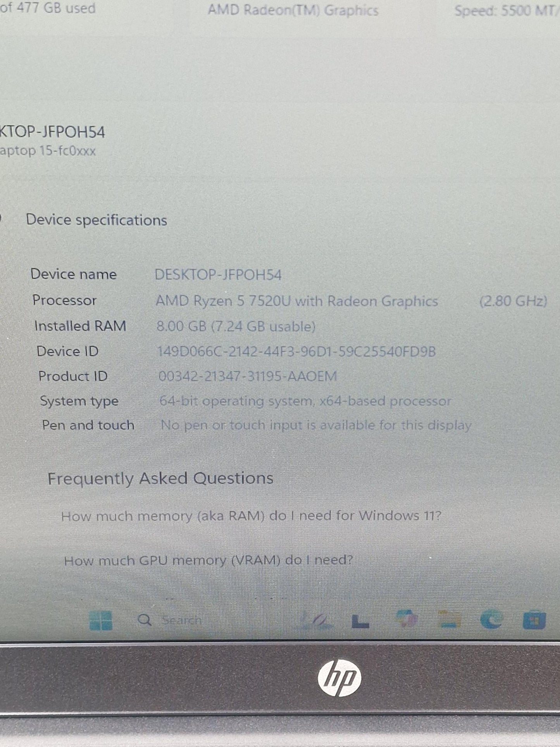Select the Processor value AMD Ryzen 5 7520U
The width and height of the screenshot is (560, 747).
click(x=297, y=301)
